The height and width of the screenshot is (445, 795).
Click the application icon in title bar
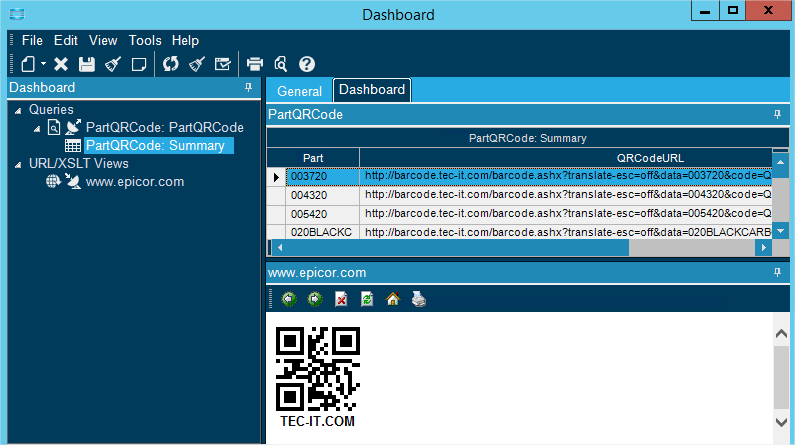17,14
